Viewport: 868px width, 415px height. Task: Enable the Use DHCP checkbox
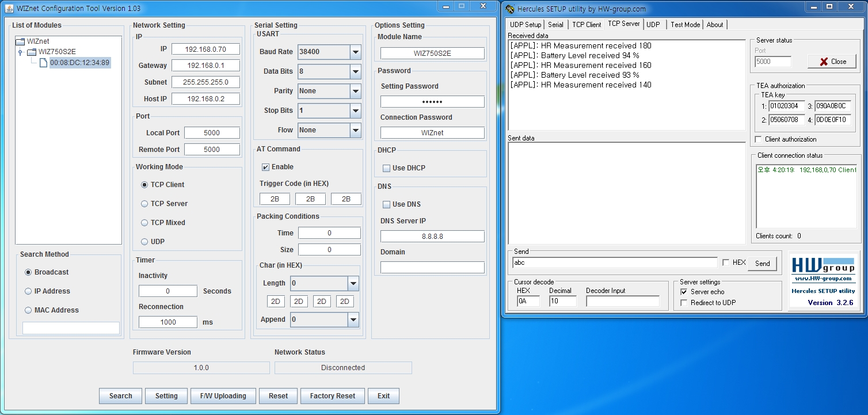click(x=386, y=168)
